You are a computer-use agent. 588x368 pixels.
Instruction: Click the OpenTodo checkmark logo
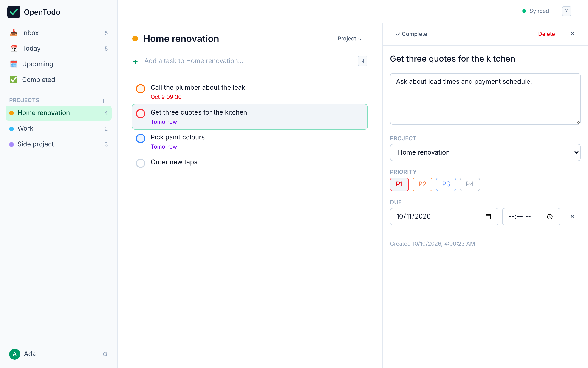(x=14, y=12)
